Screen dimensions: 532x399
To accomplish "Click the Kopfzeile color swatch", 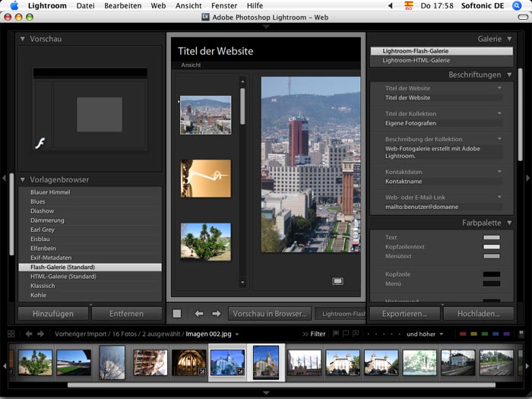I will click(x=492, y=274).
